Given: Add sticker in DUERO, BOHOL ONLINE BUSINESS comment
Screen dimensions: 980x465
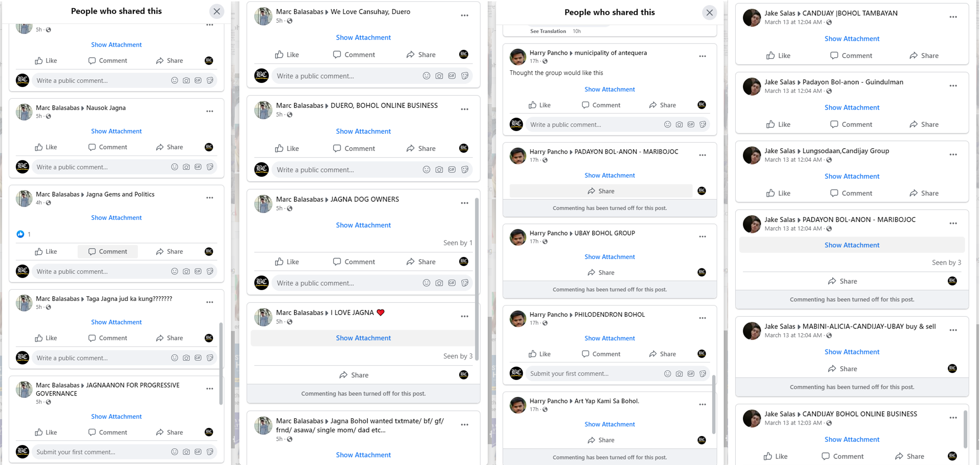Looking at the screenshot, I should tap(465, 170).
